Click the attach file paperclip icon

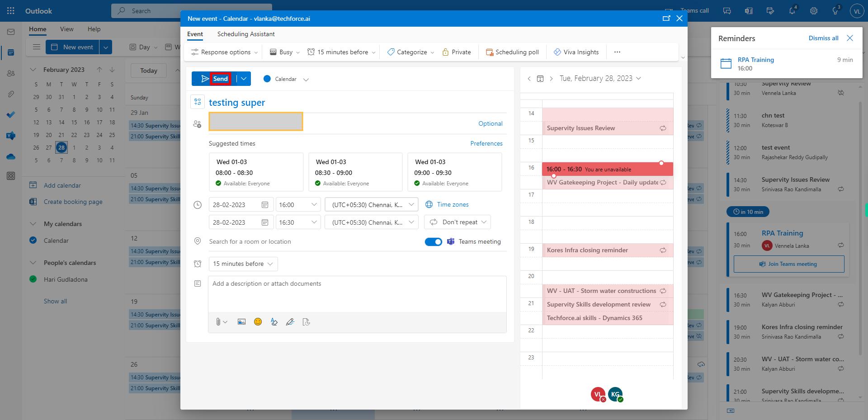click(218, 322)
